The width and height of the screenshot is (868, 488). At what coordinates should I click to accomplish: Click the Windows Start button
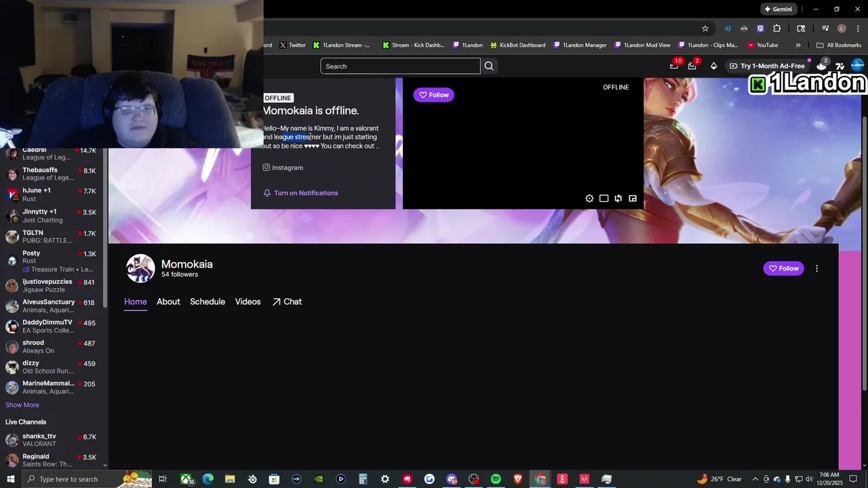[10, 479]
